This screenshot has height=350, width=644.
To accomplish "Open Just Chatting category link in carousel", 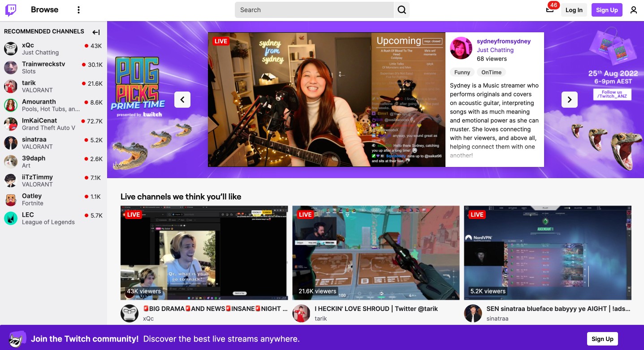I will pos(495,50).
